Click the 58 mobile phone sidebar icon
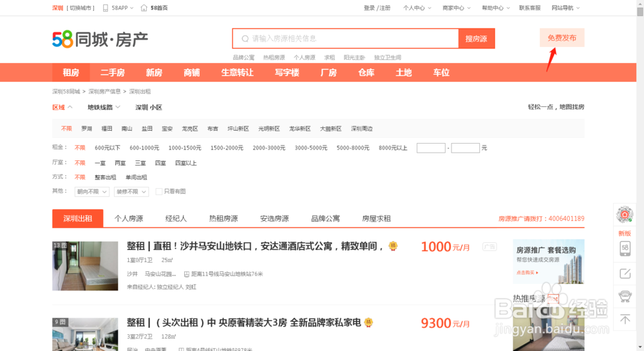Screen dimensions: 644x351 625,249
